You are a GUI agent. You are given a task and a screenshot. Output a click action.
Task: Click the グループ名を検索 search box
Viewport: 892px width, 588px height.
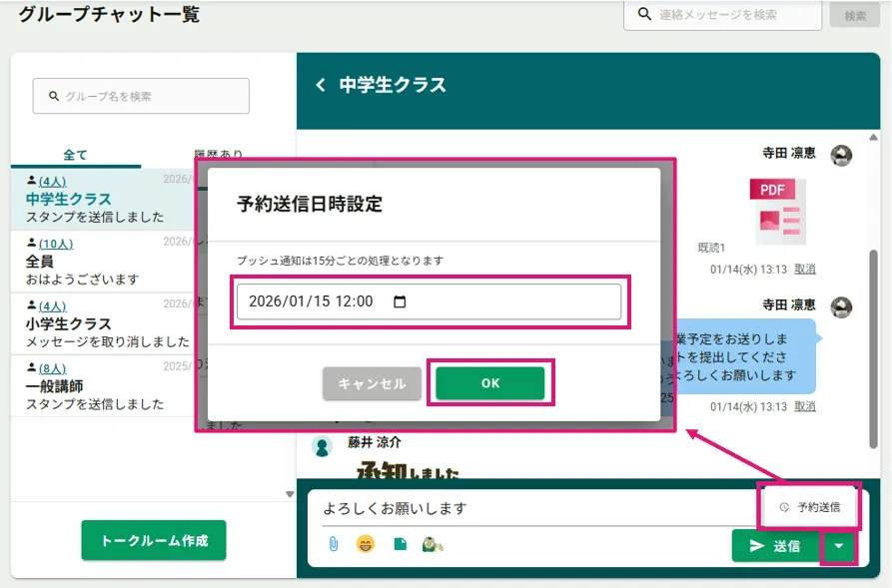(x=141, y=97)
